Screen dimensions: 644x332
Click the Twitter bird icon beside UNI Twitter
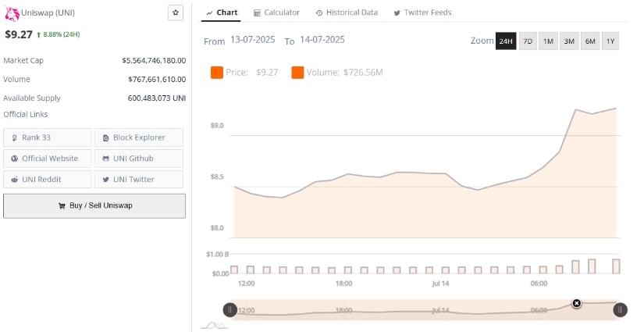105,180
